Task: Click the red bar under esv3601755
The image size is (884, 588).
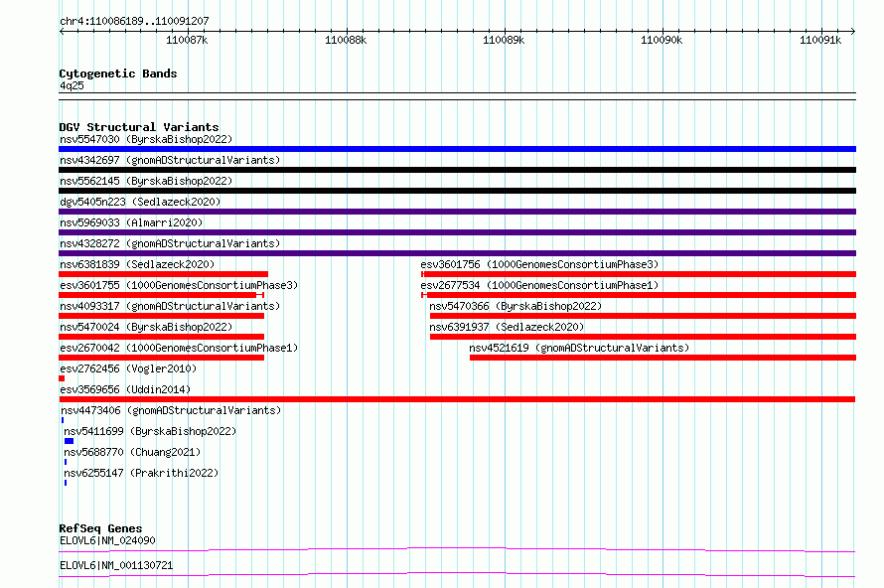Action: pos(161,295)
